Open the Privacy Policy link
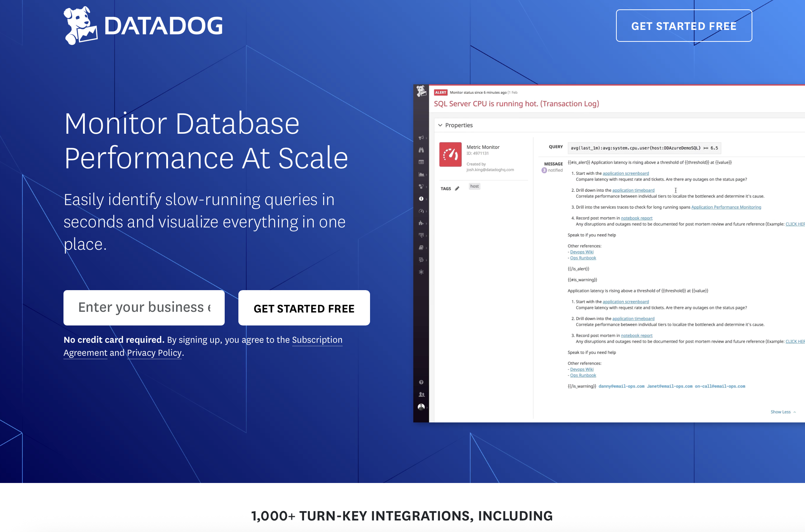 tap(154, 353)
